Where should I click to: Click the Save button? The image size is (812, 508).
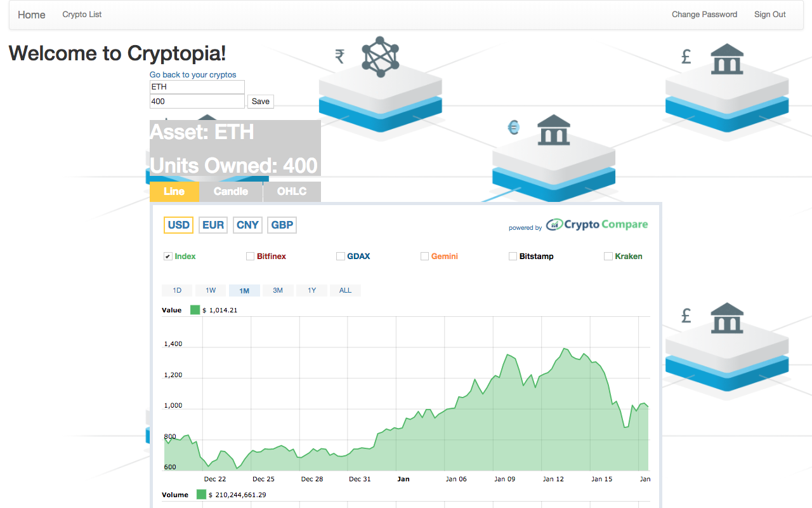[261, 101]
